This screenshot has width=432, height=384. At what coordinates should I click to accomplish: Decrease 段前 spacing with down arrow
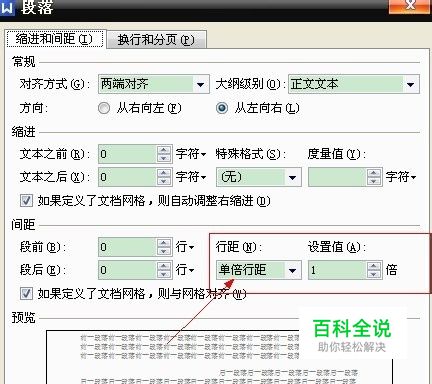coord(164,251)
